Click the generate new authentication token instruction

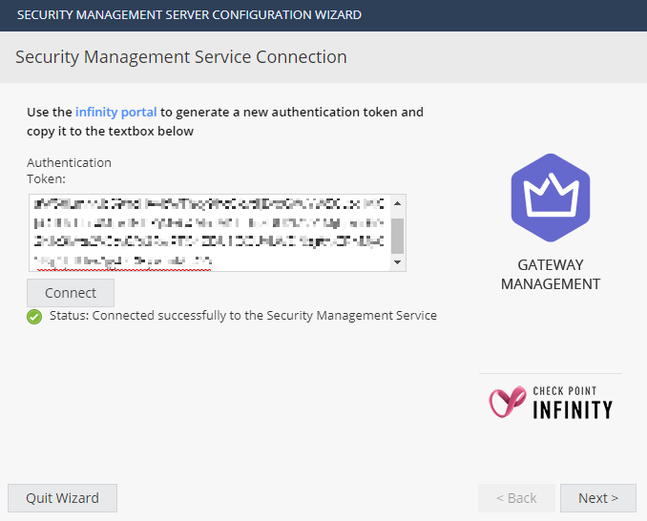225,121
